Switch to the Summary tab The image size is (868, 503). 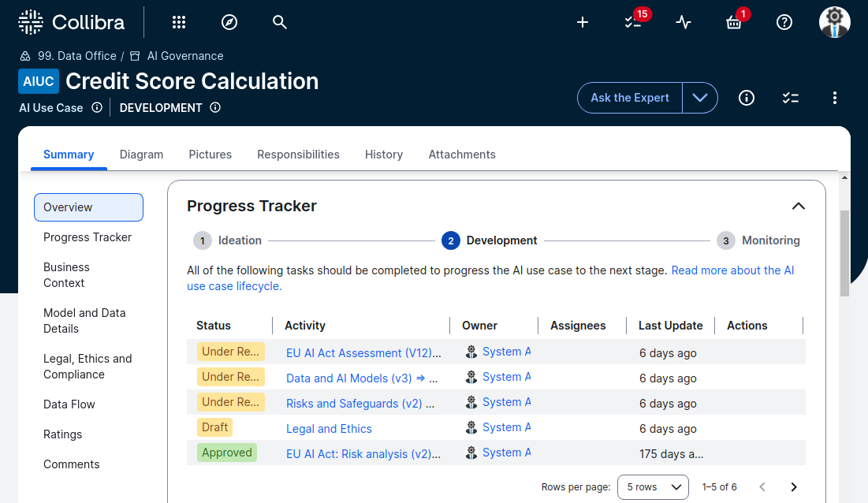tap(69, 155)
